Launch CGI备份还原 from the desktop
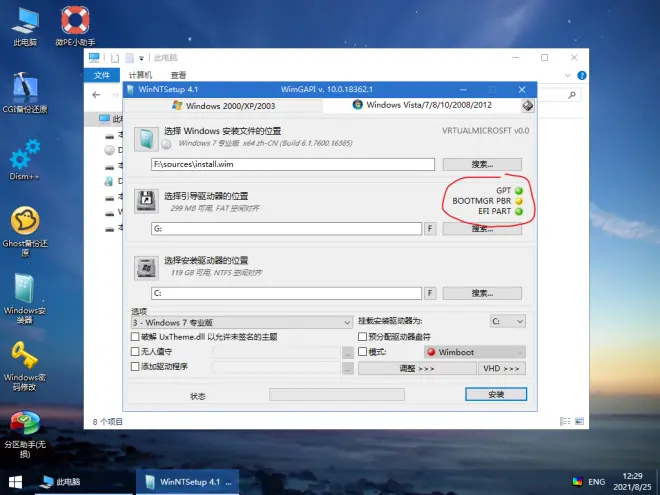The image size is (660, 495). tap(25, 93)
